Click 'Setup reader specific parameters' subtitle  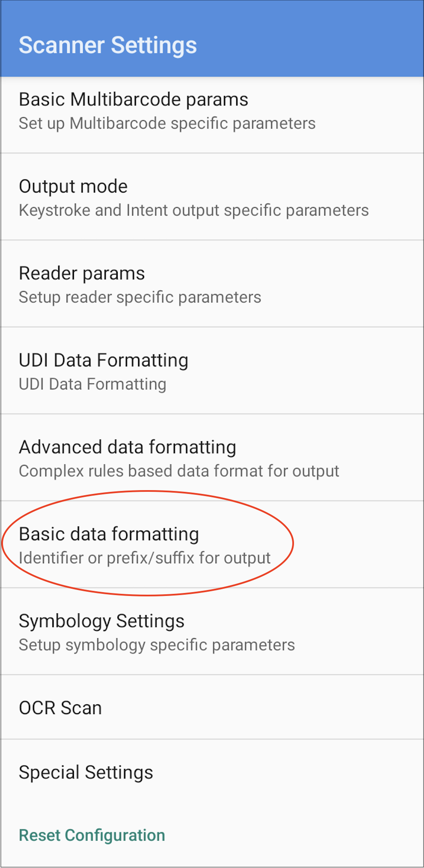(140, 297)
